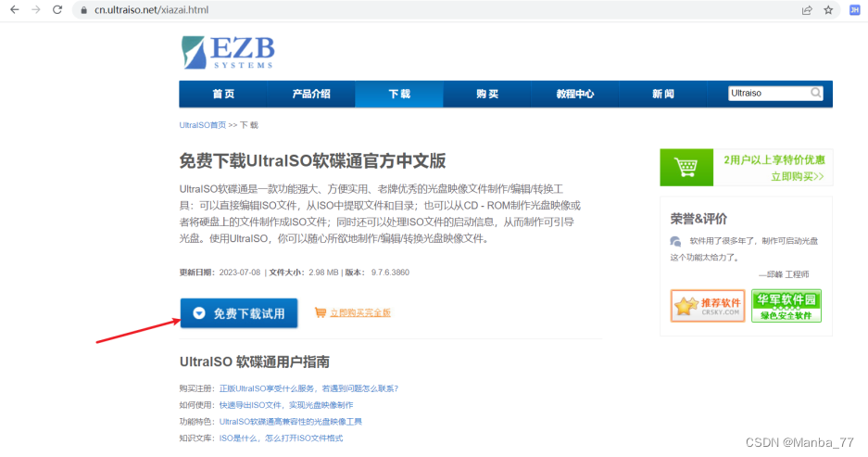This screenshot has width=868, height=457.
Task: Open the ISO是什么 knowledge link
Action: (282, 438)
